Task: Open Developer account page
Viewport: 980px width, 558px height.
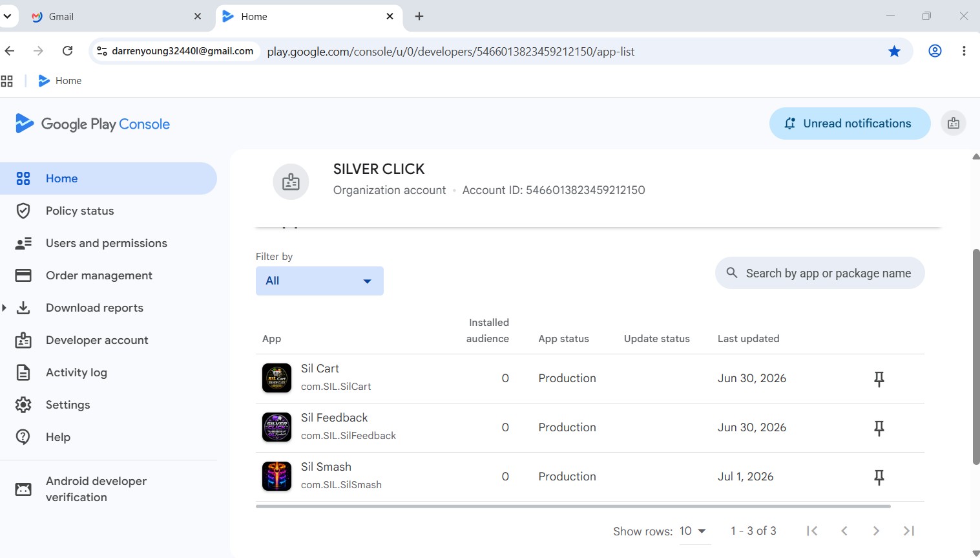Action: [x=109, y=340]
